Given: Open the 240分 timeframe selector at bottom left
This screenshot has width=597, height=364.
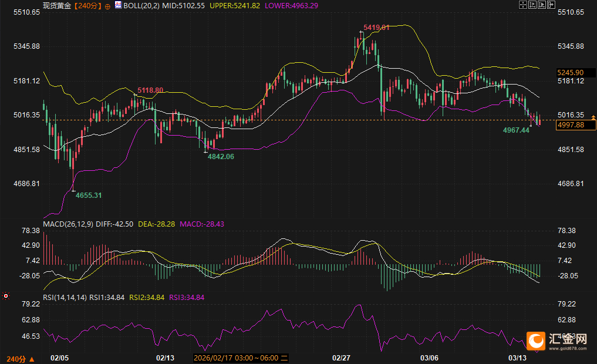Looking at the screenshot, I should tap(20, 358).
